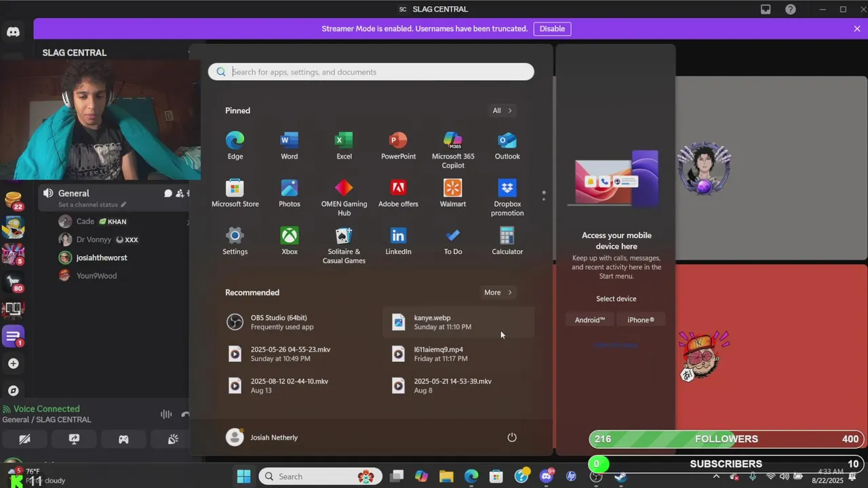Toggle noise suppression waveform icon
Screen dimensions: 868x488
click(x=166, y=414)
